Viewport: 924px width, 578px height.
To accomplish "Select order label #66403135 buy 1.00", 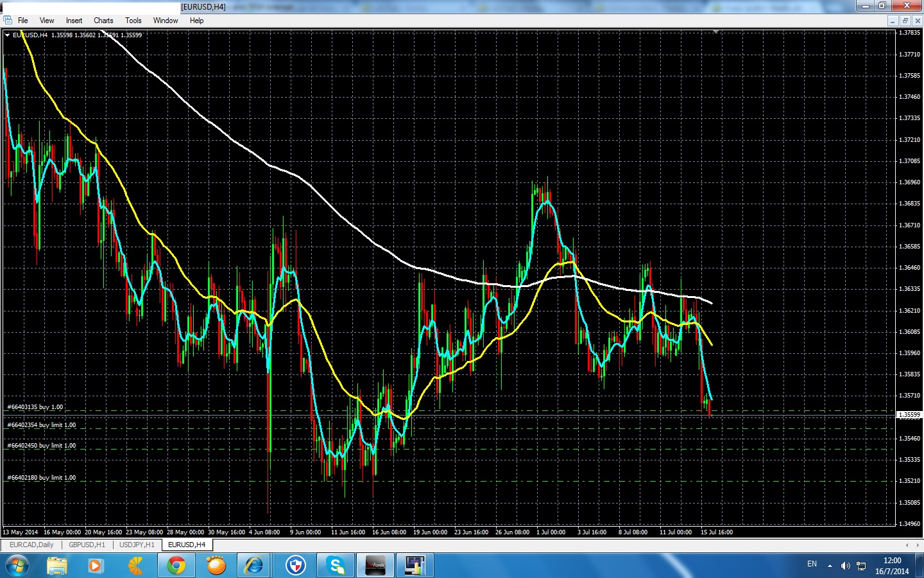I will [35, 407].
